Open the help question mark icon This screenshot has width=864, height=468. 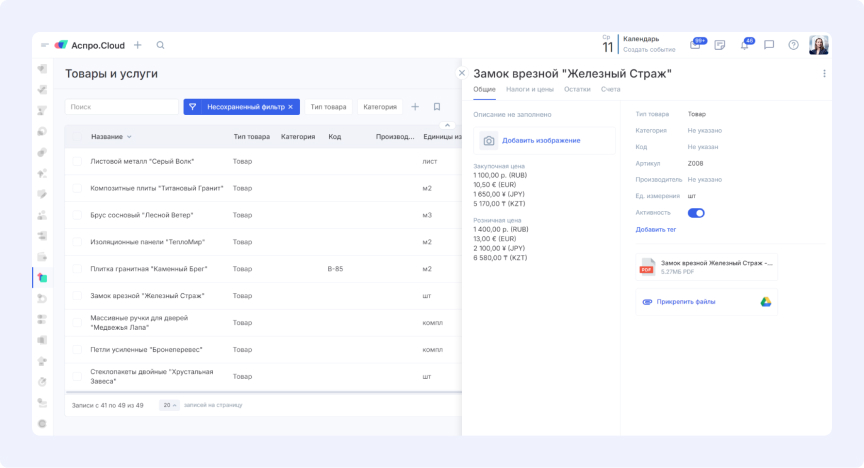coord(793,45)
